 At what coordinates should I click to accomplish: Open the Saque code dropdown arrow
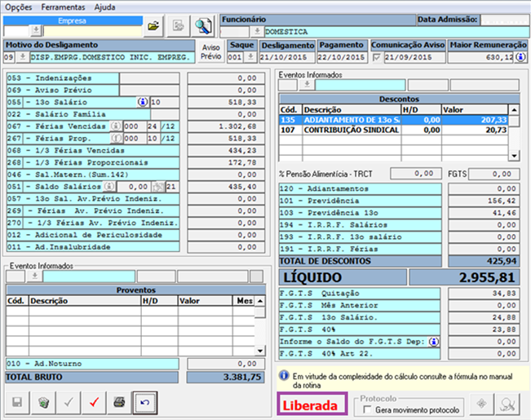click(x=250, y=57)
